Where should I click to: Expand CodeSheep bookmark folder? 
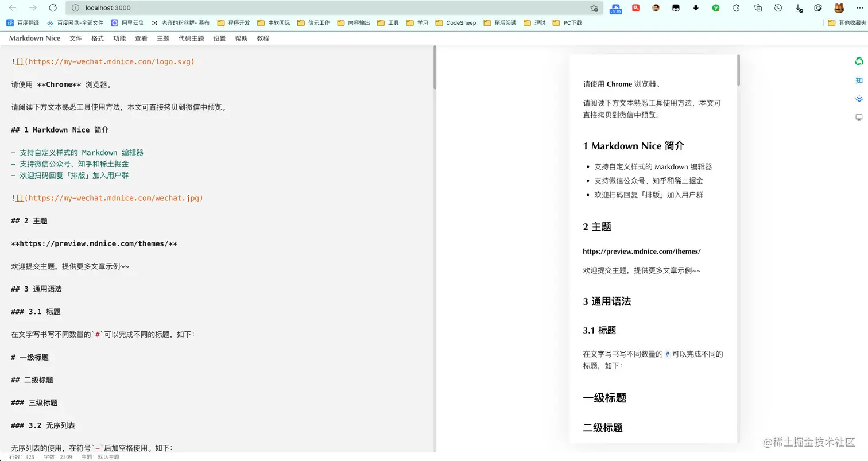[456, 23]
